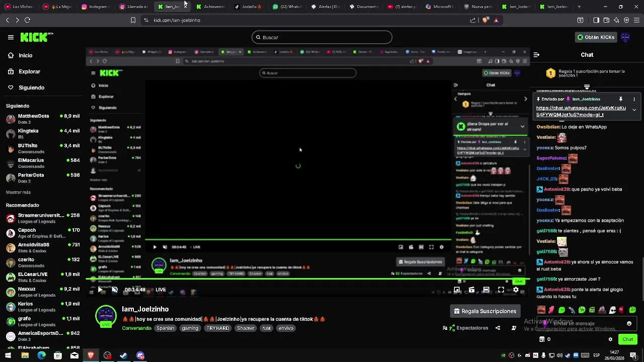Open emoji picker in chat input
The width and height of the screenshot is (644, 362).
pyautogui.click(x=629, y=324)
